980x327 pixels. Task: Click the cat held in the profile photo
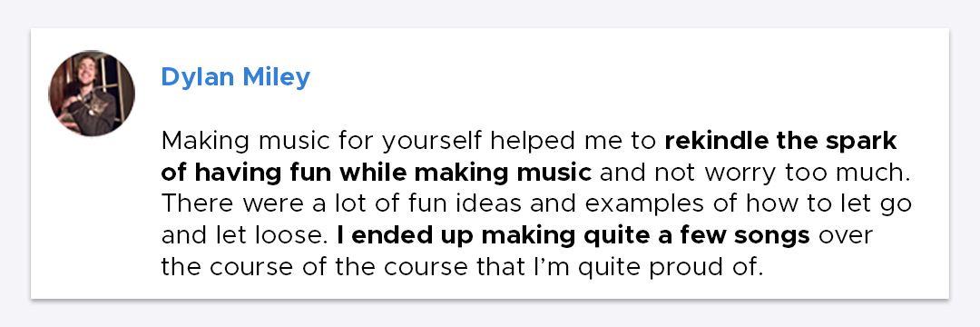click(x=93, y=107)
